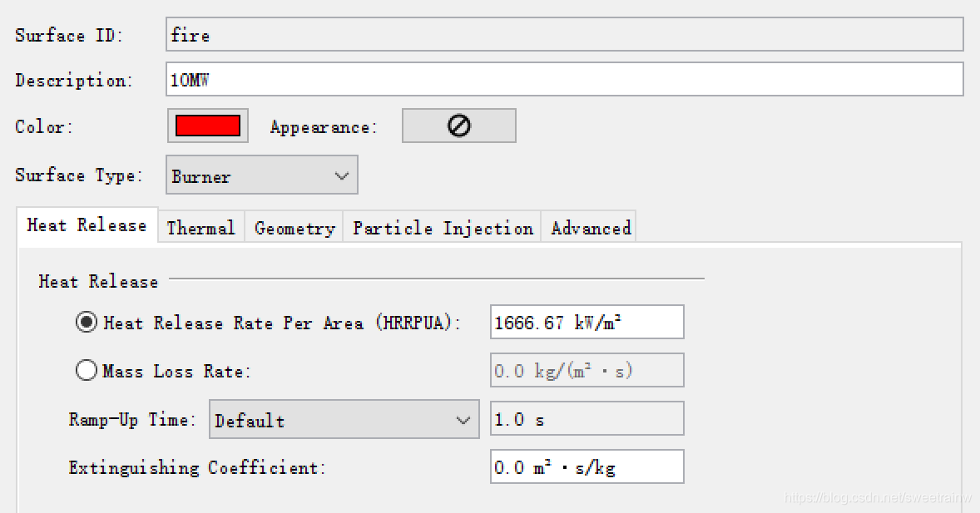
Task: Click the Surface ID field containing fire
Action: click(x=564, y=34)
